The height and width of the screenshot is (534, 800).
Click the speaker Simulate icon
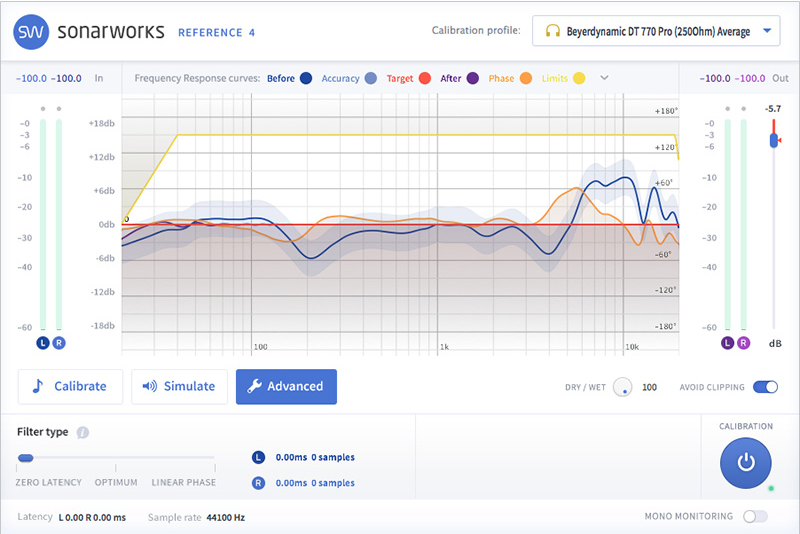point(149,386)
